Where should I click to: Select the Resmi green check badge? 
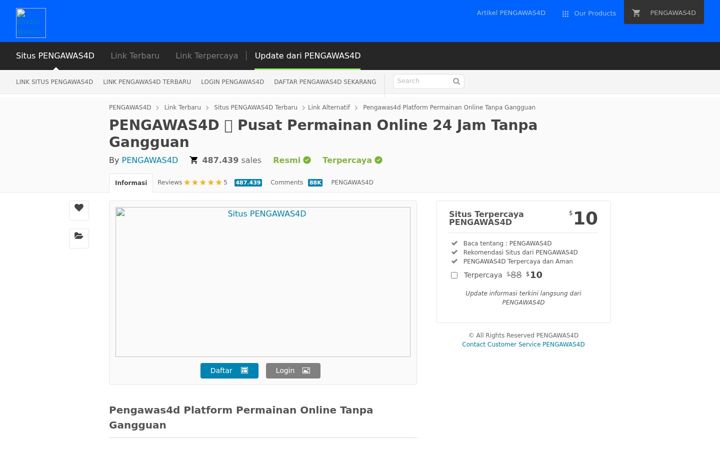coord(307,160)
